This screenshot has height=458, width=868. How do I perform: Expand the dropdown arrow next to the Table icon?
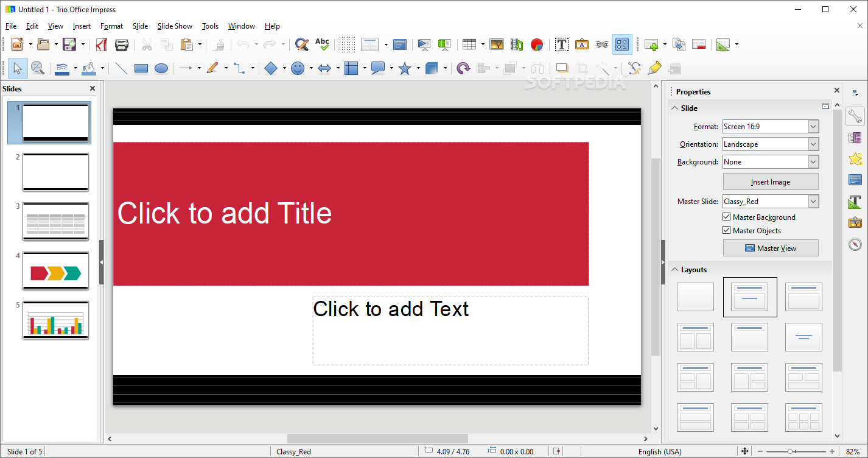coord(483,44)
